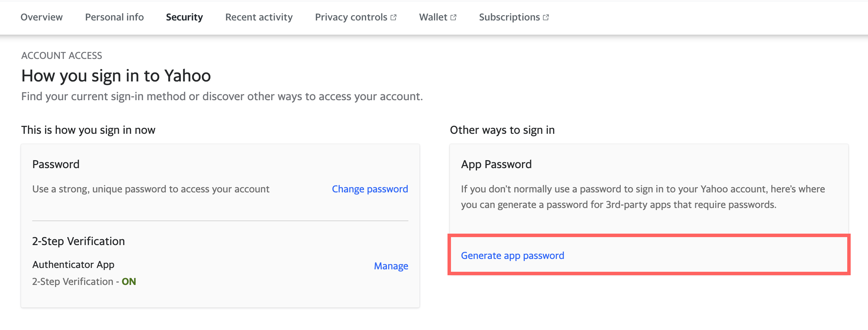Click the Authenticator App label

pos(73,264)
